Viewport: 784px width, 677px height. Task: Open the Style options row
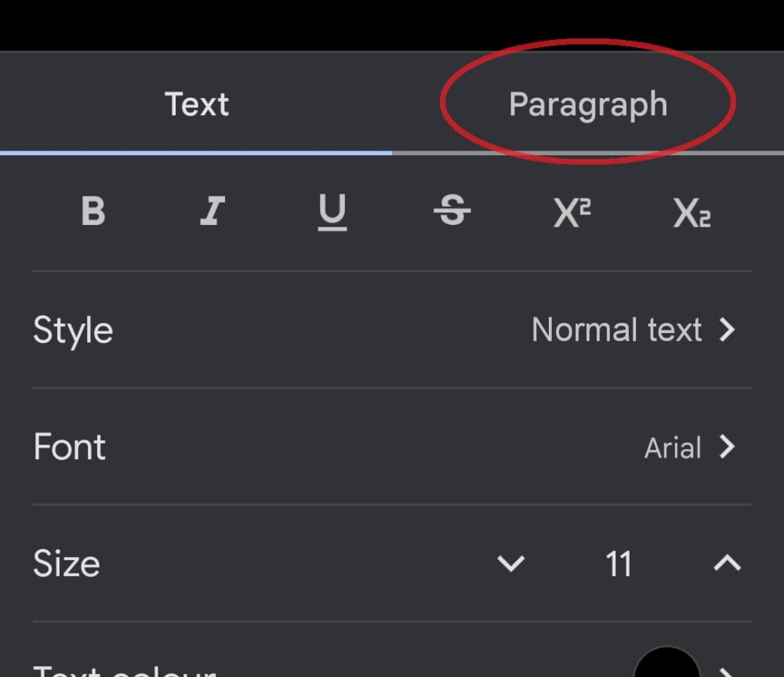(73, 330)
